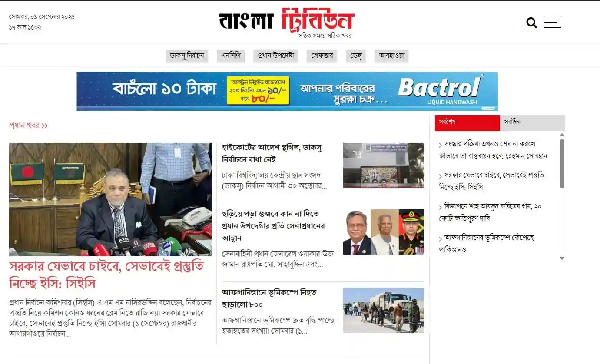Switch to the সর্বাধিক tab
This screenshot has width=600, height=364.
[x=513, y=122]
